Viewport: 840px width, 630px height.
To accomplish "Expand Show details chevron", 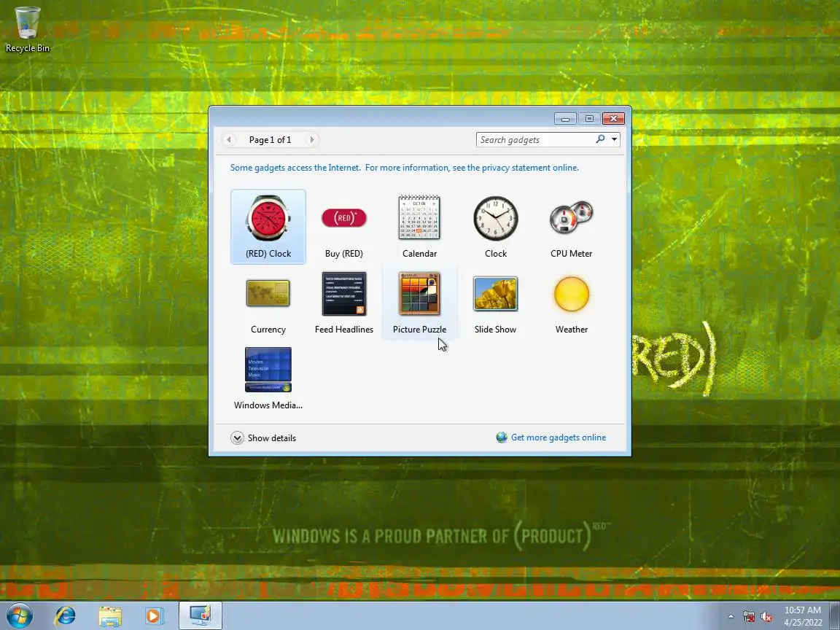I will tap(237, 437).
